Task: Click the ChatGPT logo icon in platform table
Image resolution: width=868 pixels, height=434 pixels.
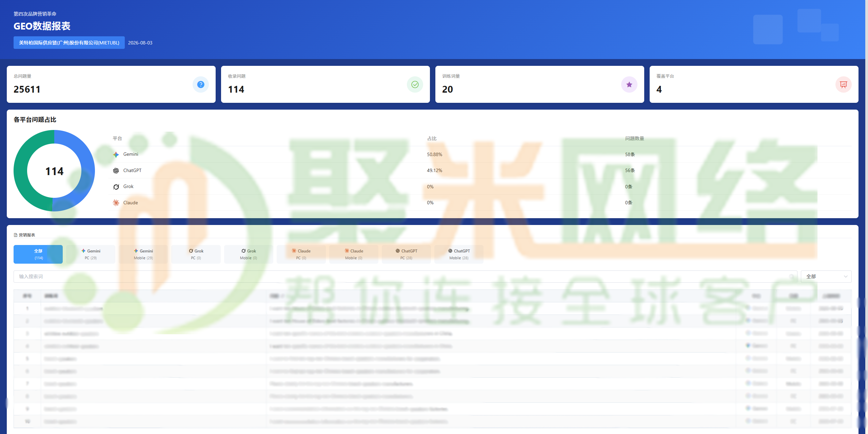Action: click(116, 170)
